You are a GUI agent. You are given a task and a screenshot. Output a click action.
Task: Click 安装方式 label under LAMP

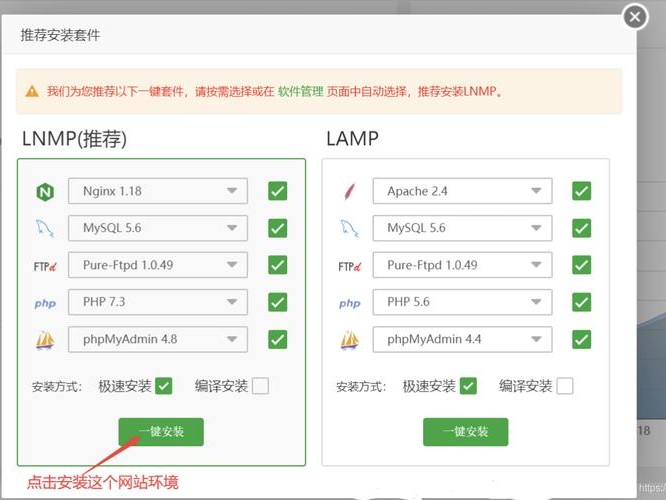(361, 387)
